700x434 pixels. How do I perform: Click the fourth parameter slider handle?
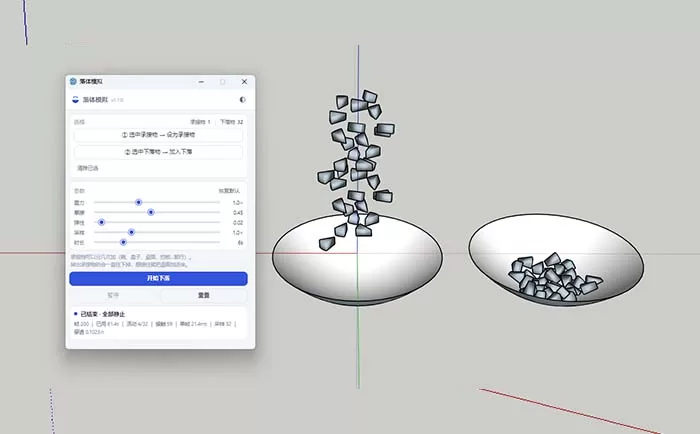pos(131,232)
